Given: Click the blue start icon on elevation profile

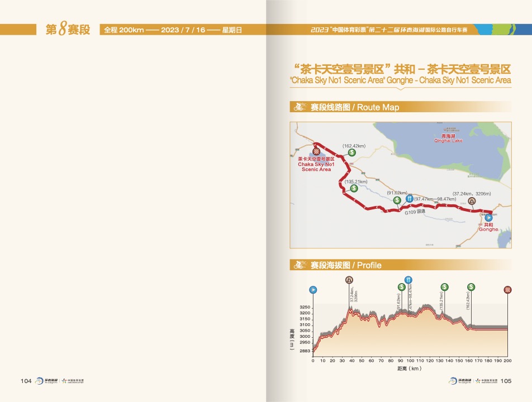Looking at the screenshot, I should tap(313, 290).
